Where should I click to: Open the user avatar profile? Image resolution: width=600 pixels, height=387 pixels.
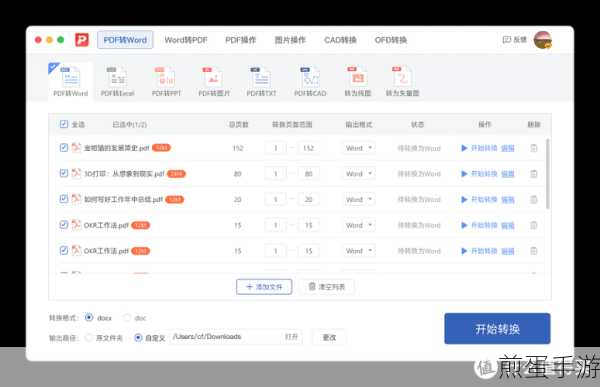(x=543, y=40)
